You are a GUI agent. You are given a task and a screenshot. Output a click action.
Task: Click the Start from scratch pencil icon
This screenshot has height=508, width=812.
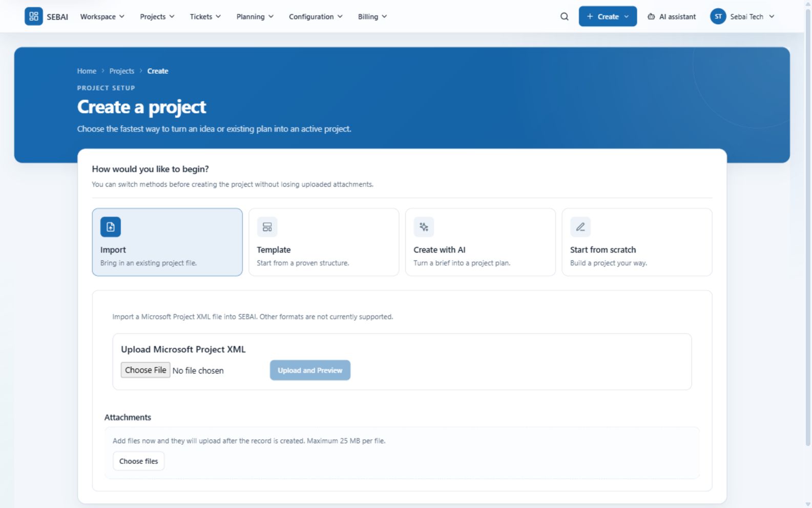(x=580, y=227)
